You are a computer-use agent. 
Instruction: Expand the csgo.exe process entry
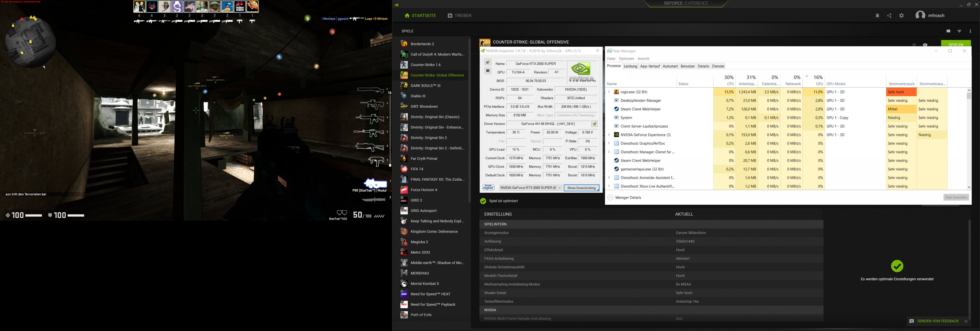[609, 92]
